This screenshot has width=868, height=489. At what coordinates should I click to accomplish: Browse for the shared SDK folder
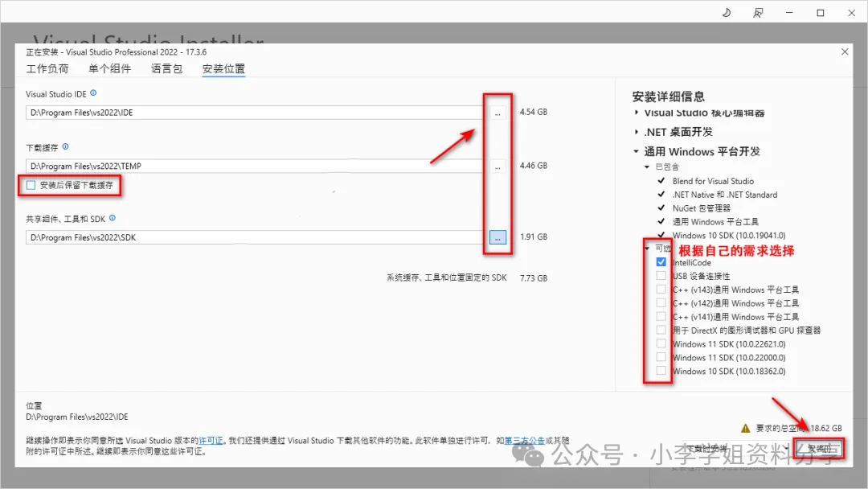(x=497, y=237)
